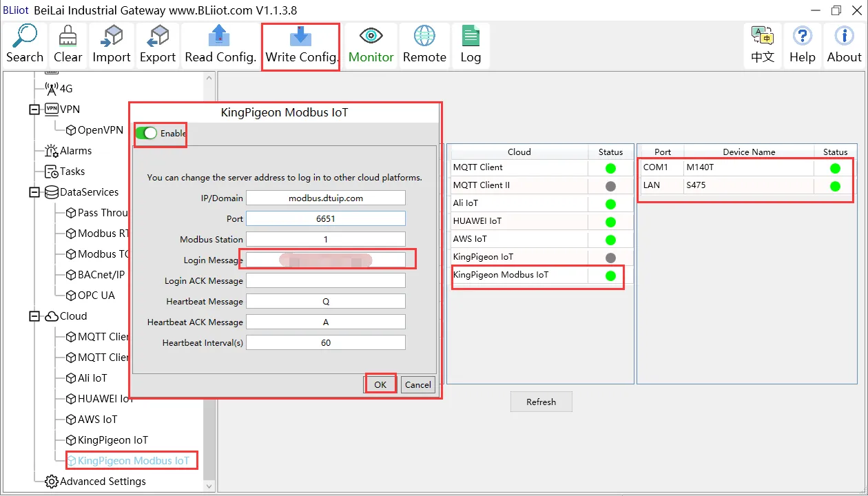Image resolution: width=868 pixels, height=496 pixels.
Task: Open the Remote tool
Action: [x=424, y=45]
